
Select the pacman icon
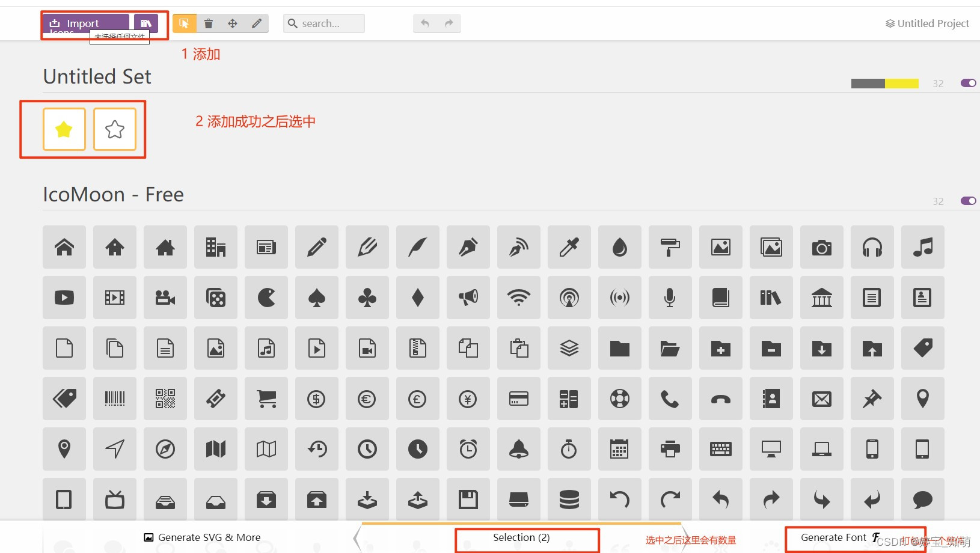266,298
